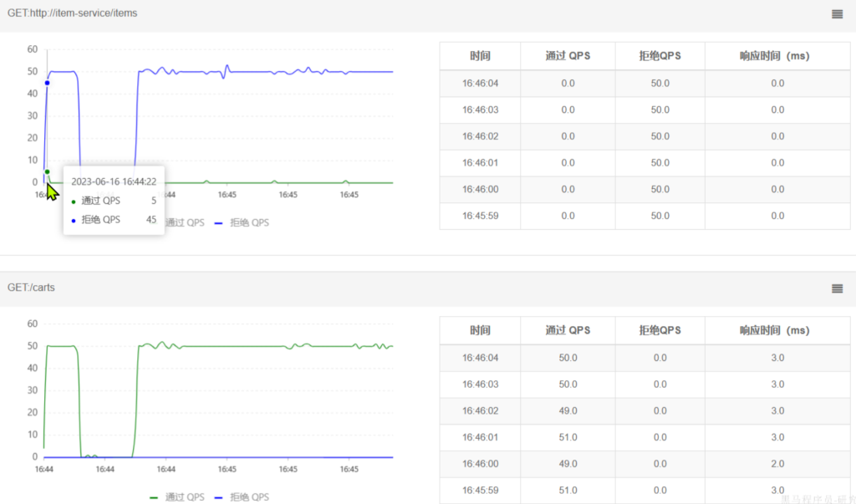Viewport: 856px width, 504px height.
Task: Click 51.0 通过 QPS cell at 16:46:01
Action: pyautogui.click(x=568, y=437)
